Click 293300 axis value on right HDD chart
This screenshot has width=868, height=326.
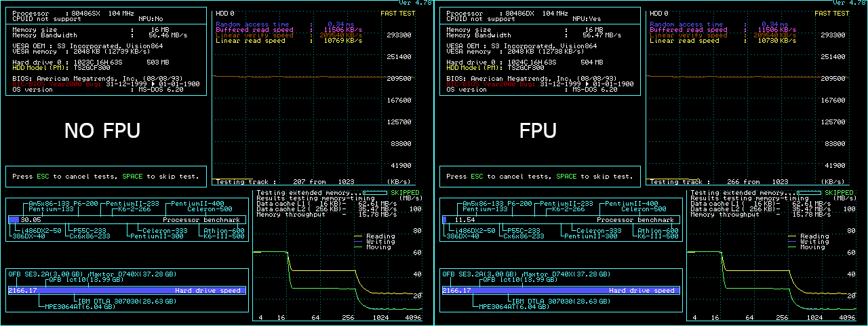coord(833,35)
